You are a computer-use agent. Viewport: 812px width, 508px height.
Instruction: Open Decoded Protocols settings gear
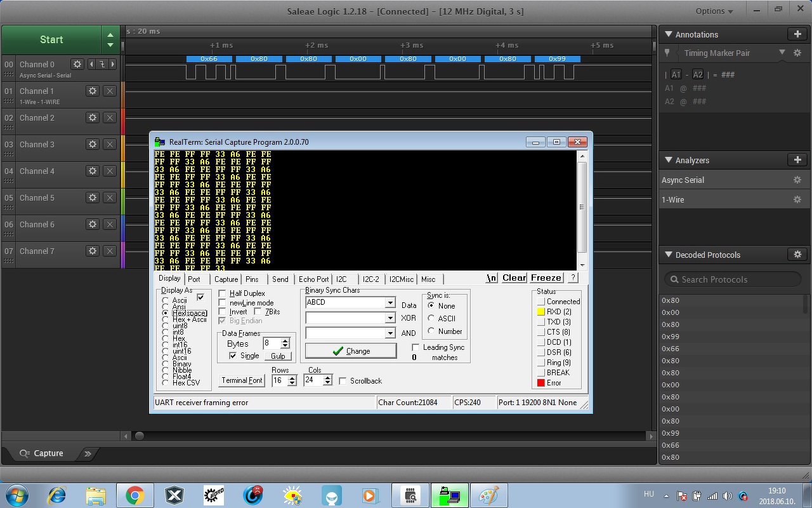pos(797,255)
